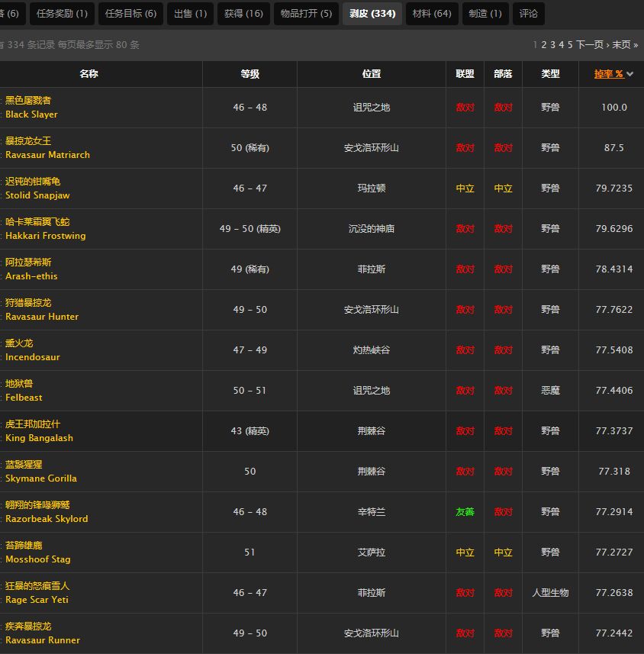Click level 50 (稀有) for Ravasaur Matriarch
The height and width of the screenshot is (654, 644).
pyautogui.click(x=250, y=148)
